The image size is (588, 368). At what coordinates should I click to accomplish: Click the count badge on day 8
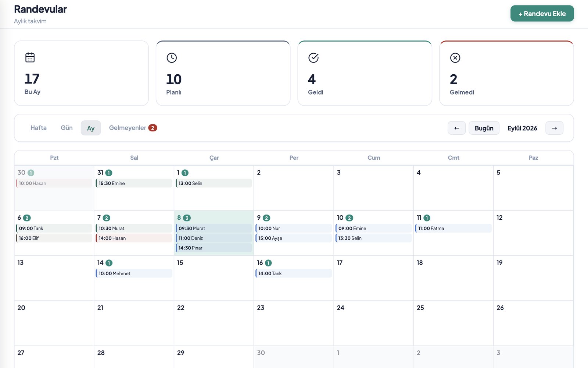tap(187, 218)
